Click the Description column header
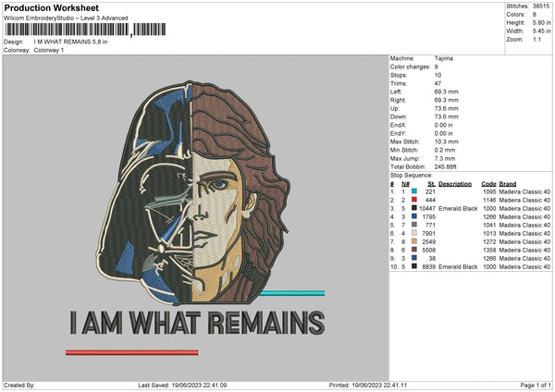Screen dimensions: 555x392 tap(455, 183)
